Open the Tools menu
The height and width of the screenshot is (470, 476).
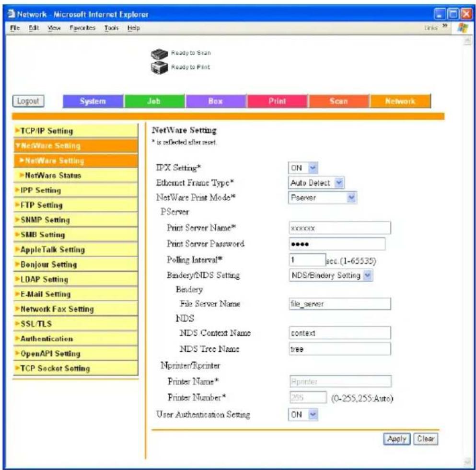(111, 28)
